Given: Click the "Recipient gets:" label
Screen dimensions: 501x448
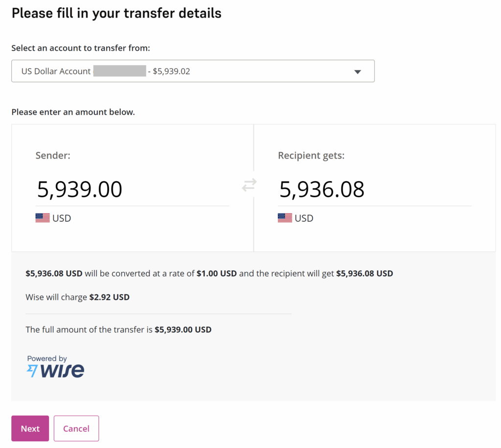Looking at the screenshot, I should point(311,156).
